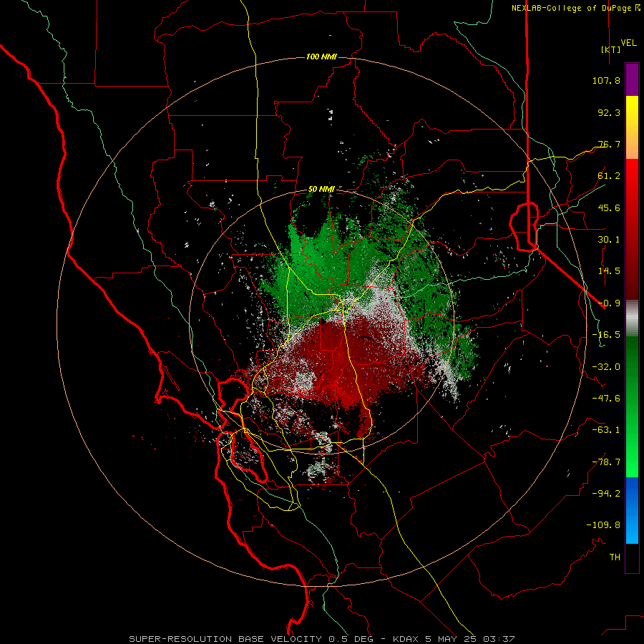
Task: Click the -32.0 velocity scale value
Action: tap(606, 367)
